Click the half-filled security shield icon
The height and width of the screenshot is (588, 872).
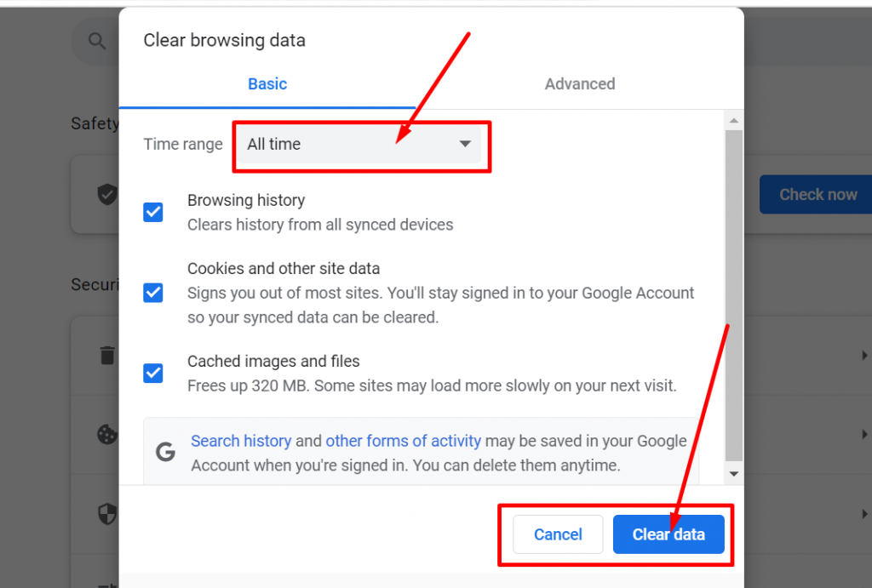tap(107, 513)
